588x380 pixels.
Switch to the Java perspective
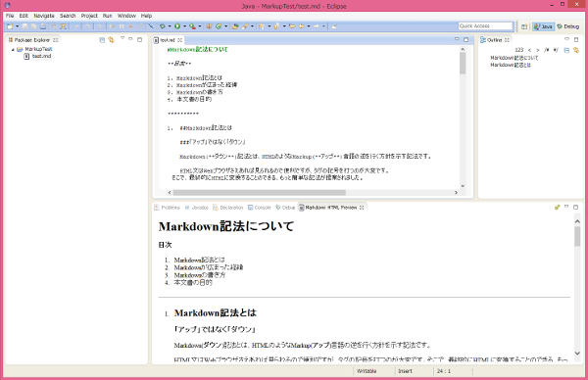[x=543, y=26]
